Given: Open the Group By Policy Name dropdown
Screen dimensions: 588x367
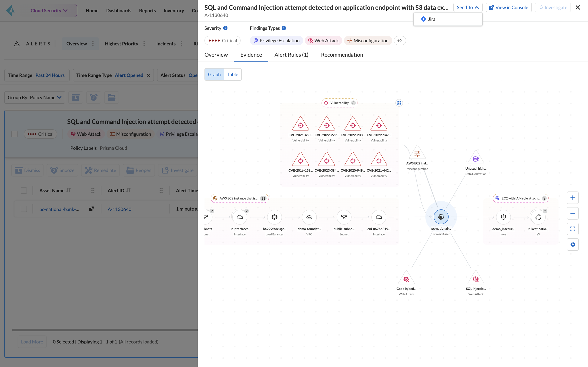Looking at the screenshot, I should point(35,97).
